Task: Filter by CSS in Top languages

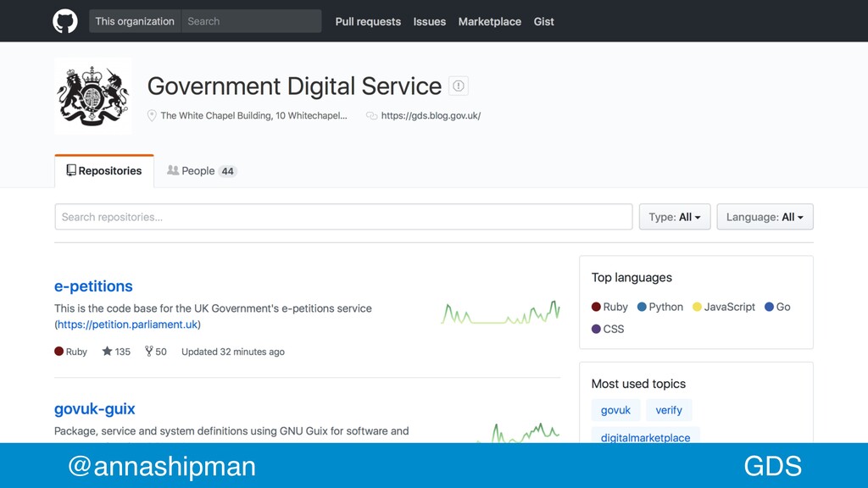Action: pyautogui.click(x=608, y=330)
